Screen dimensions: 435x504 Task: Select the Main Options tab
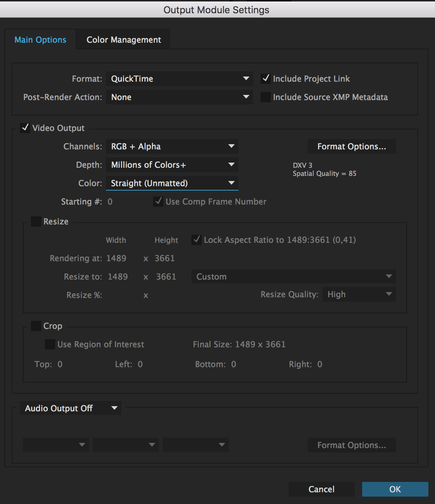click(x=40, y=40)
